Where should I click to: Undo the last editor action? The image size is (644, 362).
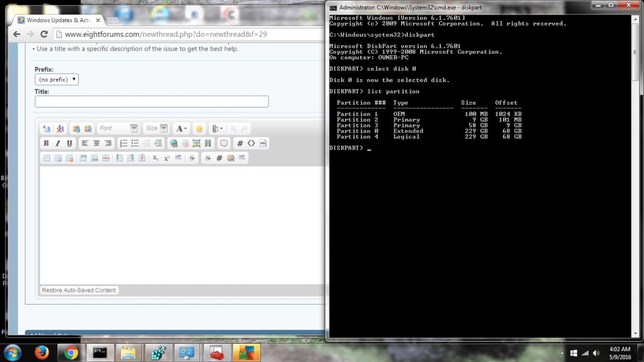tap(233, 128)
